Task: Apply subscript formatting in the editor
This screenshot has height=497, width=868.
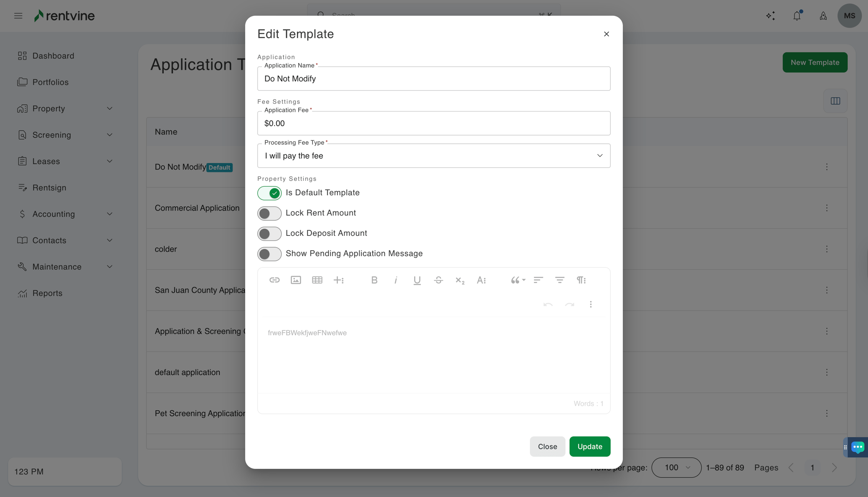Action: pos(460,280)
